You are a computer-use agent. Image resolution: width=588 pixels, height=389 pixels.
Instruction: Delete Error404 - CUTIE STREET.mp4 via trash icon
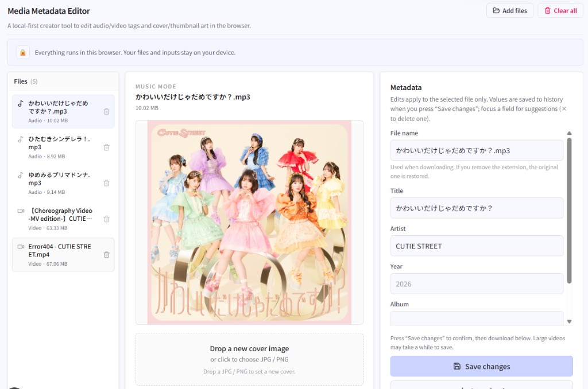click(x=106, y=255)
